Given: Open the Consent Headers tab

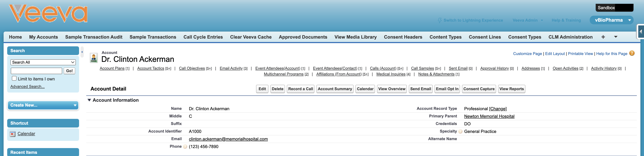Looking at the screenshot, I should pyautogui.click(x=403, y=37).
